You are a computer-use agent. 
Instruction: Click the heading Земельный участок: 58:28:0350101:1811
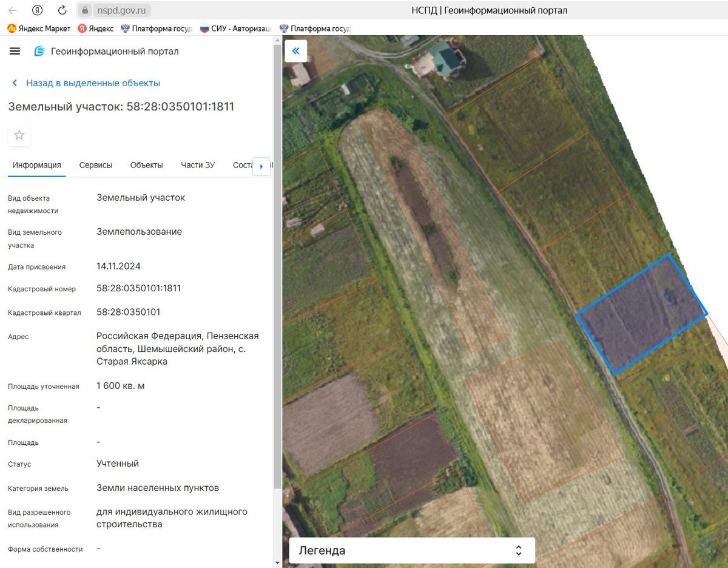coord(121,107)
